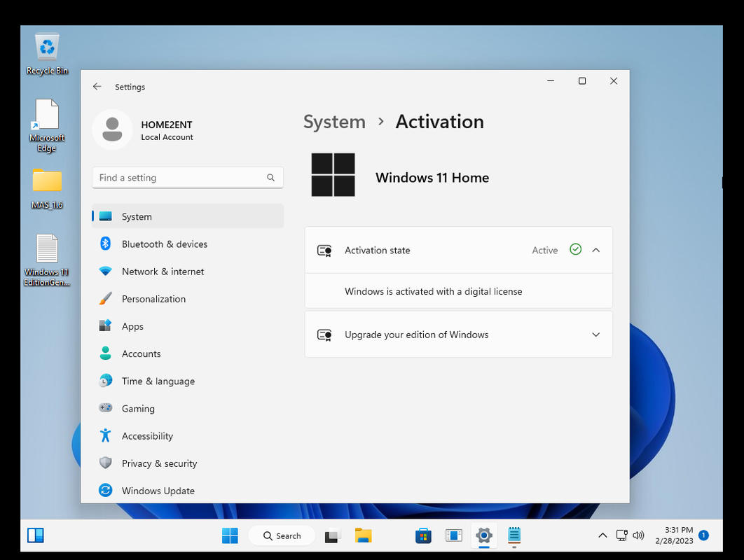
Task: Open the notification badge in tray
Action: coord(704,535)
